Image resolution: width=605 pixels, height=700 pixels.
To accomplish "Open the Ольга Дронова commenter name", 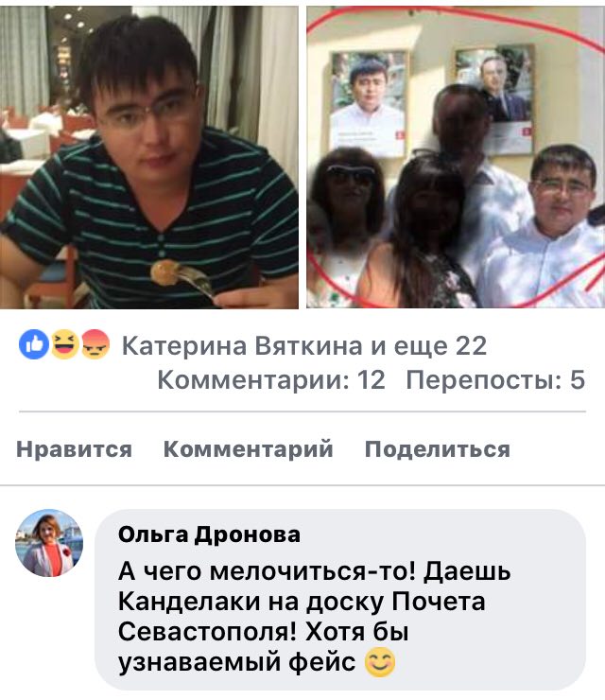I will [x=209, y=534].
